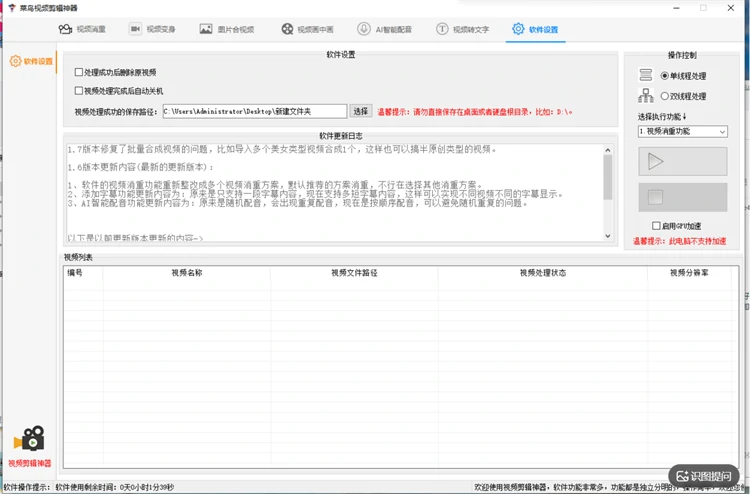Click the 视频变身 camcorder icon
Screen dimensions: 750x494
pos(135,29)
